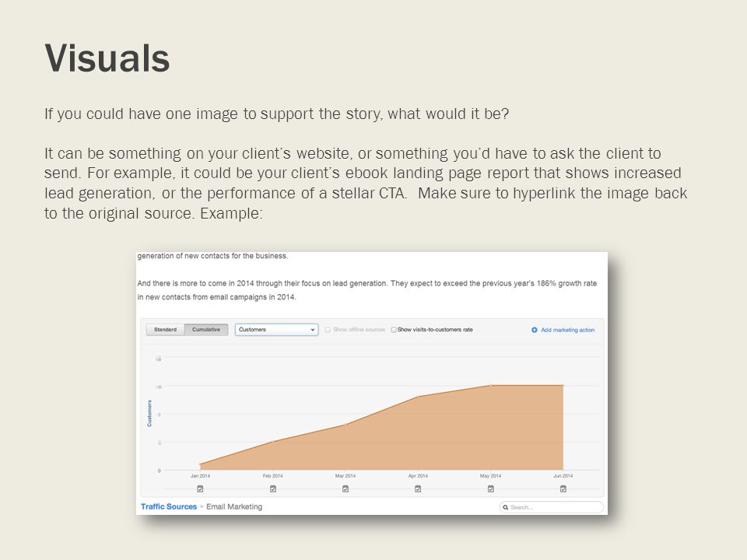Click the magnifier icon in the search box
The height and width of the screenshot is (560, 747).
pyautogui.click(x=506, y=508)
